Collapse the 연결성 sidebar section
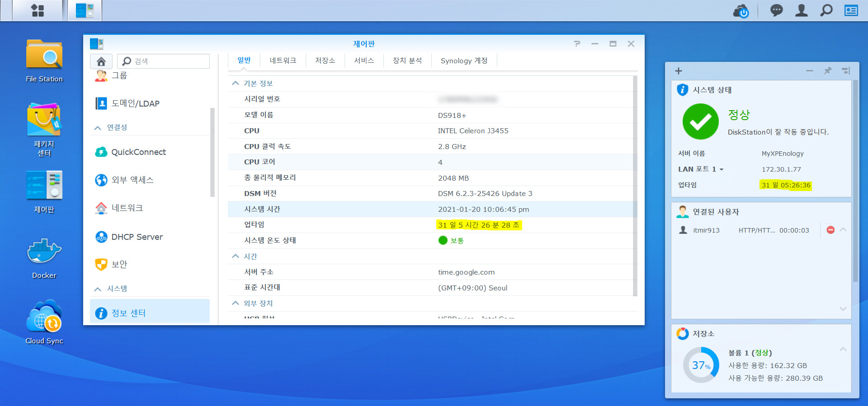 (x=98, y=128)
